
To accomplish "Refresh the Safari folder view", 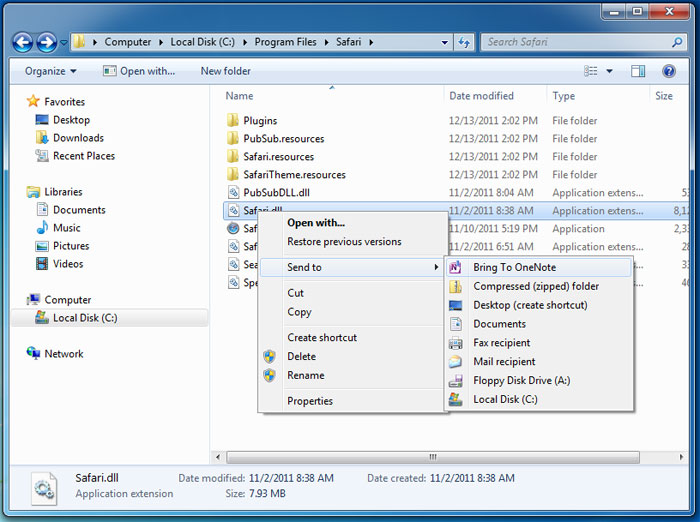I will [464, 42].
